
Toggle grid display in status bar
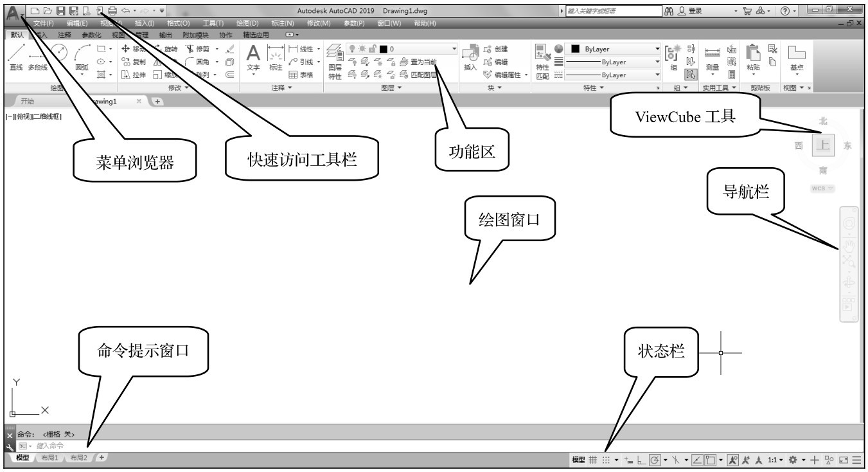(594, 459)
